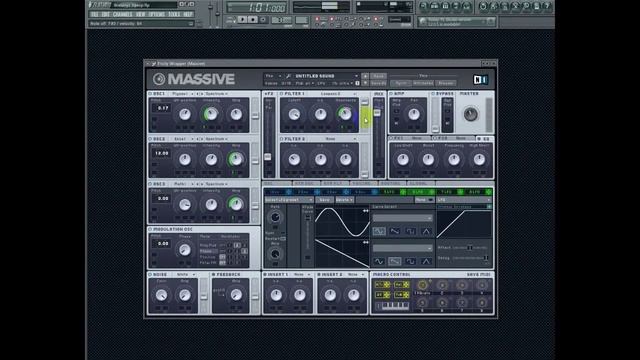Click the EQ High Shelf knob

coord(479,160)
